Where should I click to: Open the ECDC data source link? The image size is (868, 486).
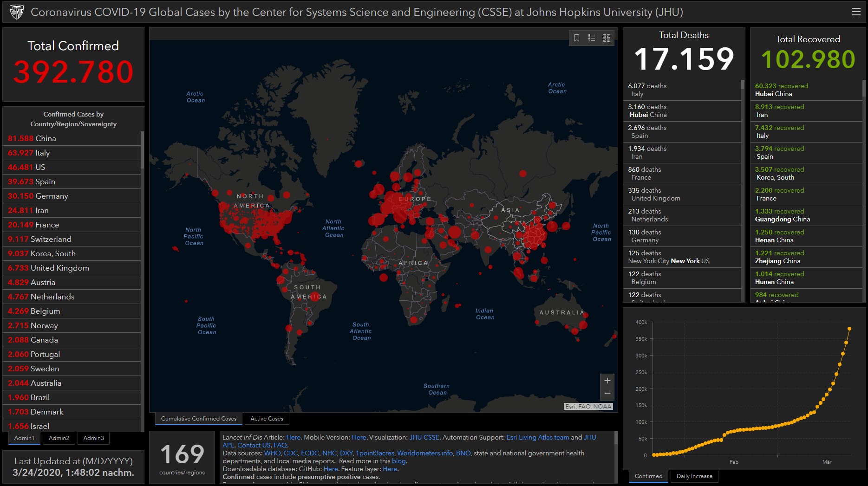(x=310, y=453)
